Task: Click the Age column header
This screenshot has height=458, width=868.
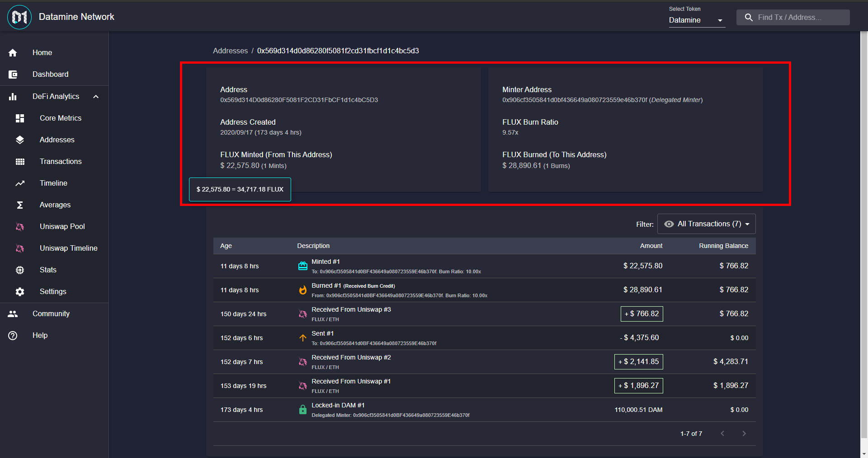Action: (226, 246)
